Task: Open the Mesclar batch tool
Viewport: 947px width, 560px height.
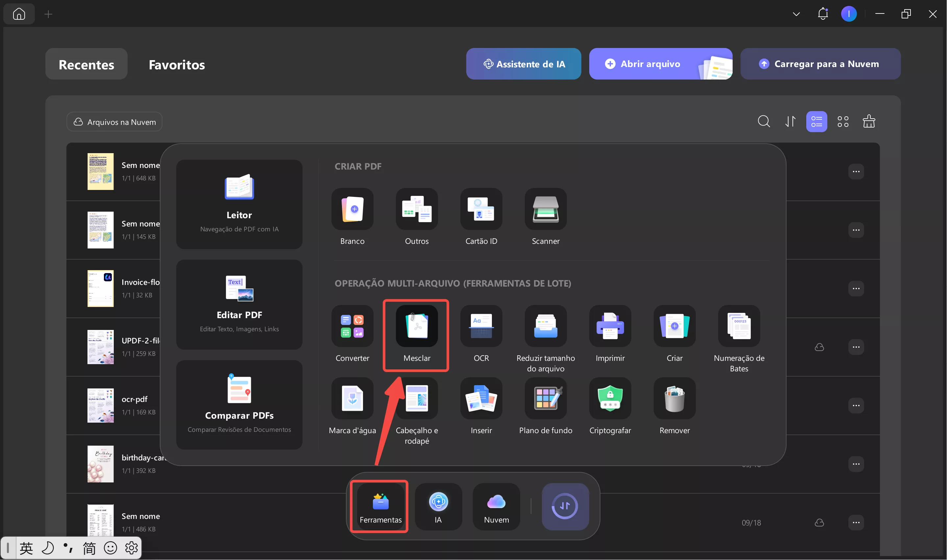Action: click(x=416, y=326)
